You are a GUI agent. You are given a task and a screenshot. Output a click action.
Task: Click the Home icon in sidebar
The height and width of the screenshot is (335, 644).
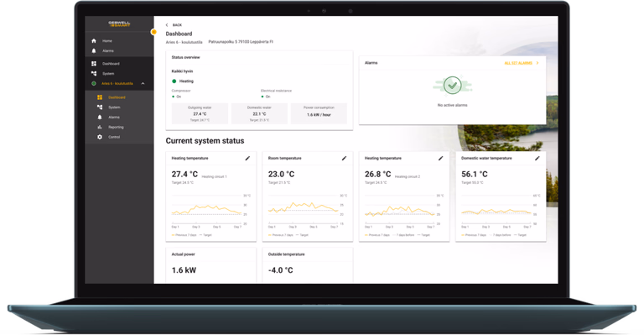[94, 40]
